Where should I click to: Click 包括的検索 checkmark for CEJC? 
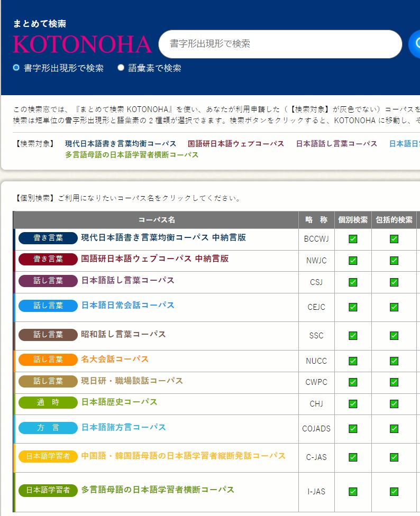[x=394, y=307]
